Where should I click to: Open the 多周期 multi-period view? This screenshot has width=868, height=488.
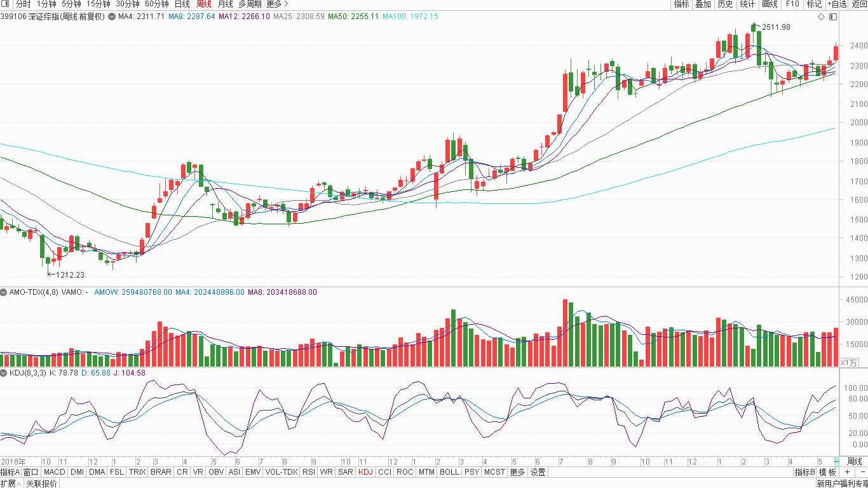pos(250,4)
